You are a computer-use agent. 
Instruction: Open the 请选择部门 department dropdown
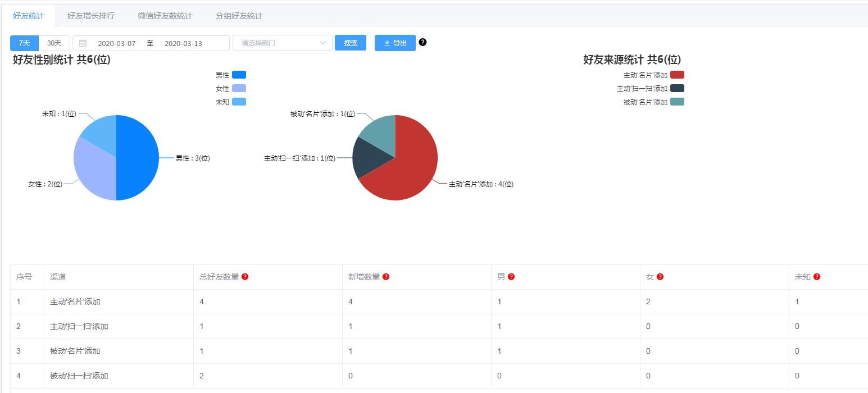(283, 43)
